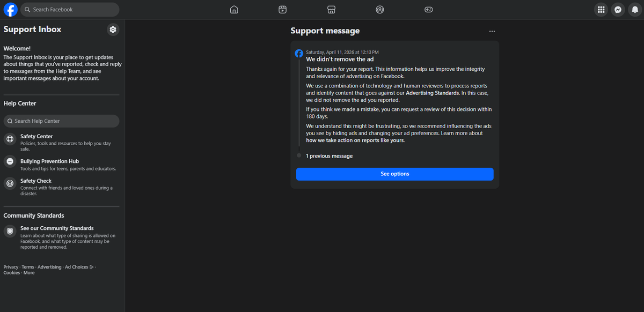
Task: Open the Cookies footer link
Action: point(12,273)
